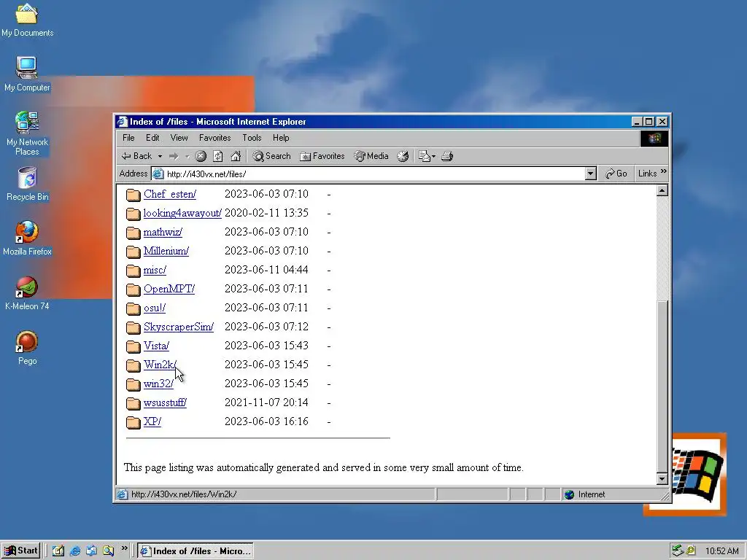Click the Stop loading icon
This screenshot has height=560, width=747.
coord(201,156)
